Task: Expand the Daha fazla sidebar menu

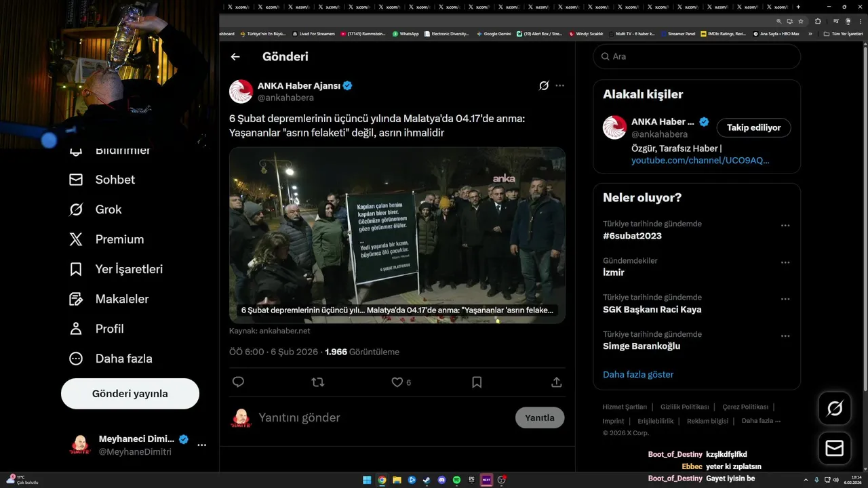Action: coord(111,359)
